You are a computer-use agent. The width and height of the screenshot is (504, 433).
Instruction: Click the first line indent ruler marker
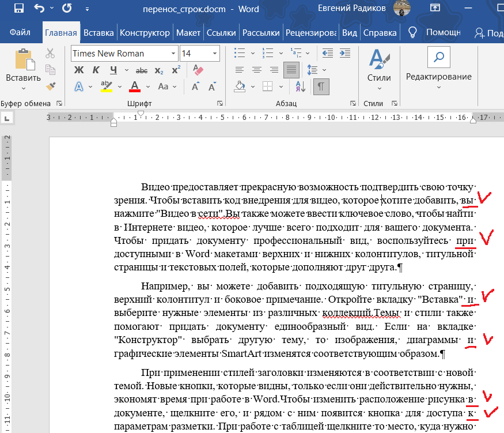[x=141, y=113]
